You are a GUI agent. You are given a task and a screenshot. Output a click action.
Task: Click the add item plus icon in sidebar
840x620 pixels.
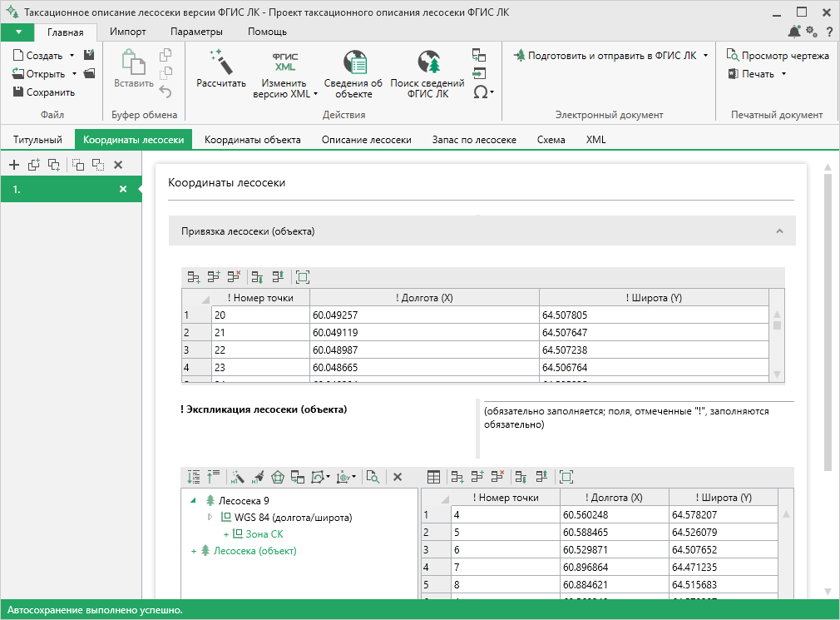14,165
